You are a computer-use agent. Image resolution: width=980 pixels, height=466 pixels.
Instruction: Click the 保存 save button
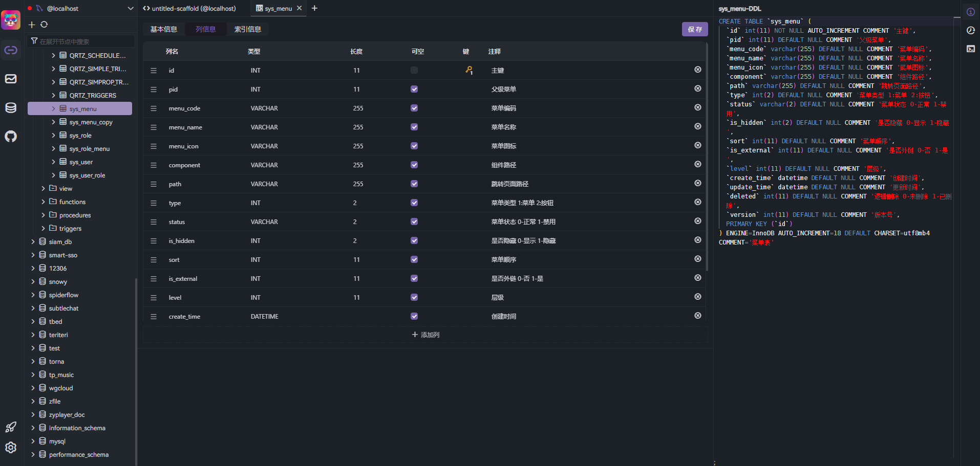(x=695, y=29)
